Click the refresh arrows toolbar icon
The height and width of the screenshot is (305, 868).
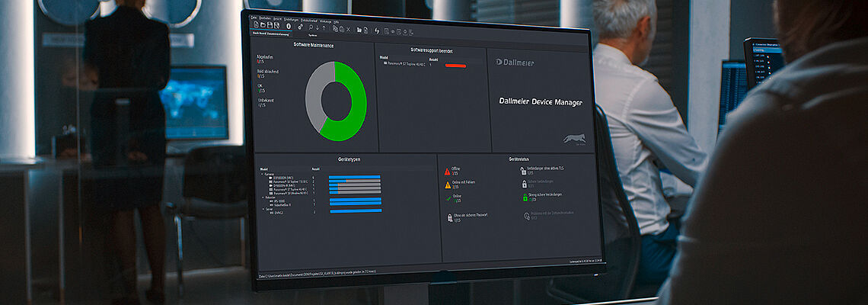pyautogui.click(x=377, y=31)
